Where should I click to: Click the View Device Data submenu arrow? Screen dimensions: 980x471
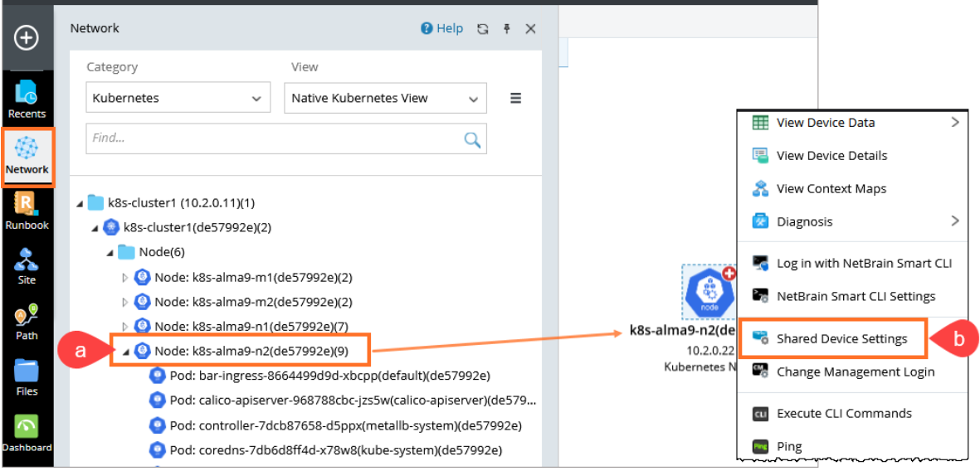coord(955,123)
